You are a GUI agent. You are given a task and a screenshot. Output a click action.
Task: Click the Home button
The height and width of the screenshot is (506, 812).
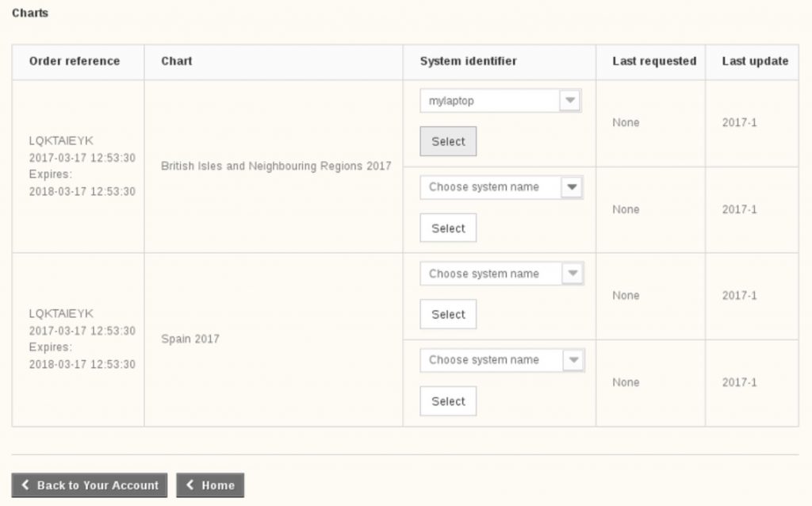click(209, 485)
